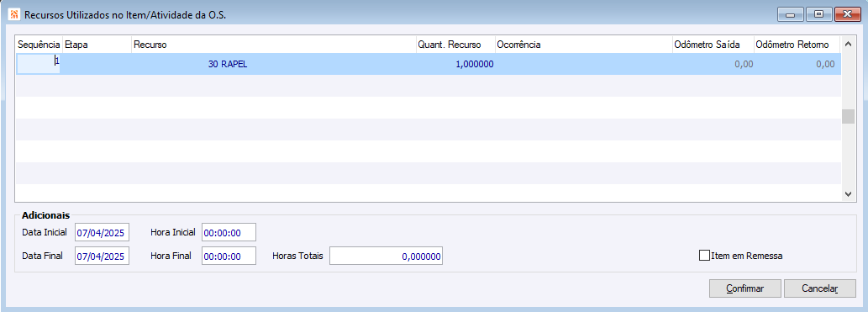The height and width of the screenshot is (312, 868).
Task: Select the Sequência column header
Action: pos(39,45)
